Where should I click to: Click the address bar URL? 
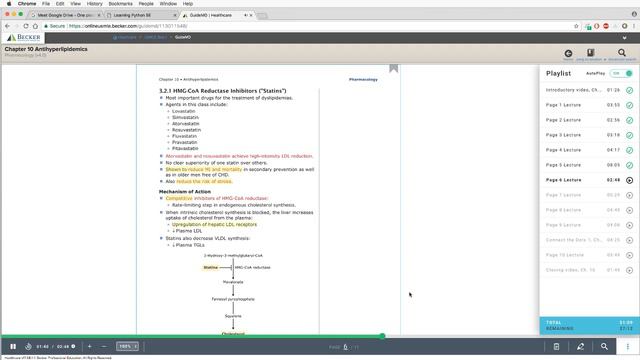(128, 26)
